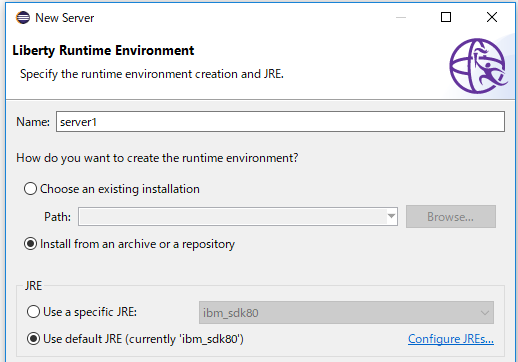
Task: Click the New Server window title text
Action: [x=65, y=18]
